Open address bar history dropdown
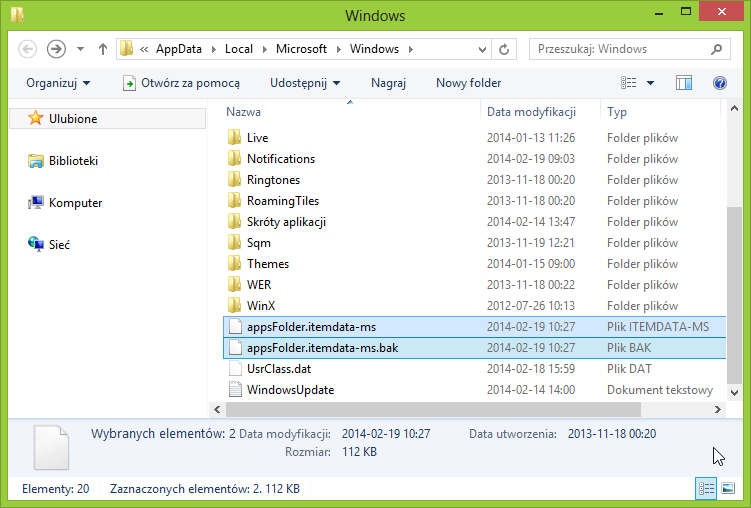Screen dimensions: 751x508 click(482, 49)
